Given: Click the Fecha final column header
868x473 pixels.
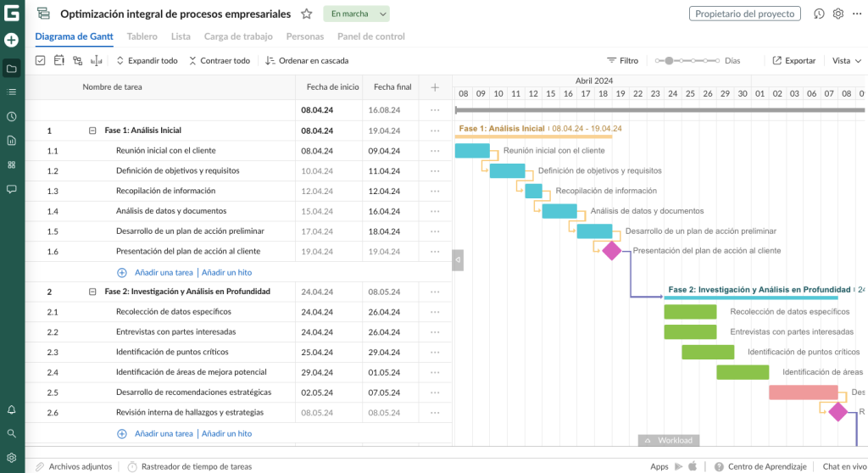Looking at the screenshot, I should 392,87.
